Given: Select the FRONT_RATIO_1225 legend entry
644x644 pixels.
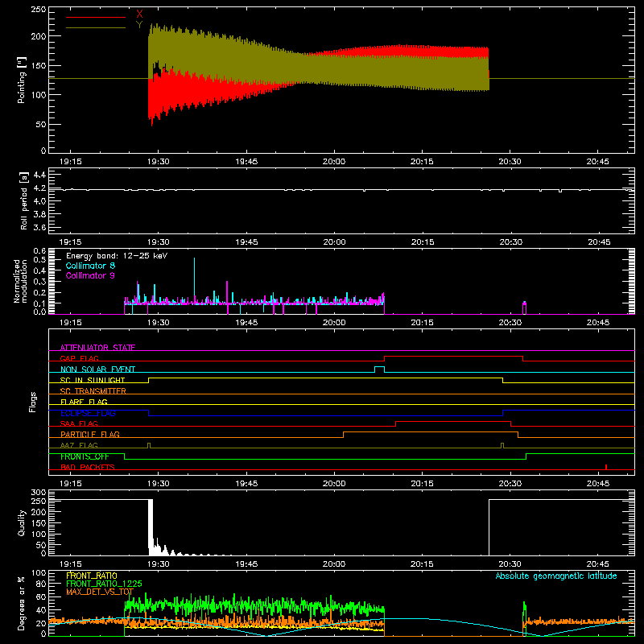Looking at the screenshot, I should [104, 584].
